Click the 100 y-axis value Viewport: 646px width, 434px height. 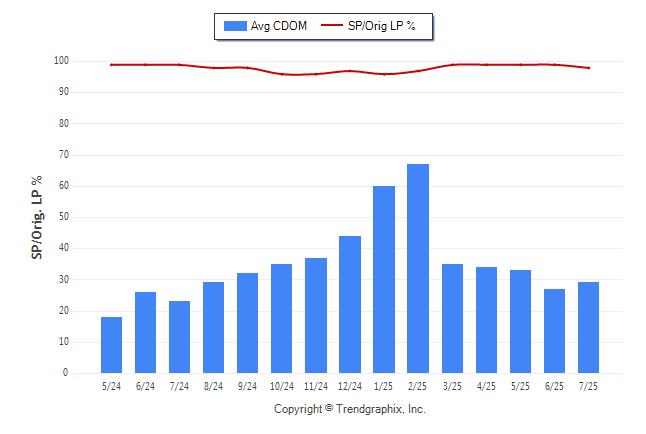[61, 61]
